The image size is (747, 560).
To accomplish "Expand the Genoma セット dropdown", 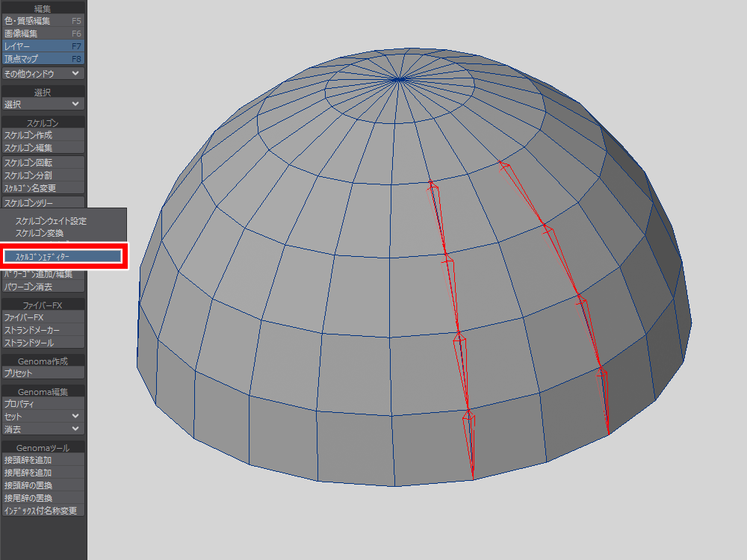I will pos(43,416).
